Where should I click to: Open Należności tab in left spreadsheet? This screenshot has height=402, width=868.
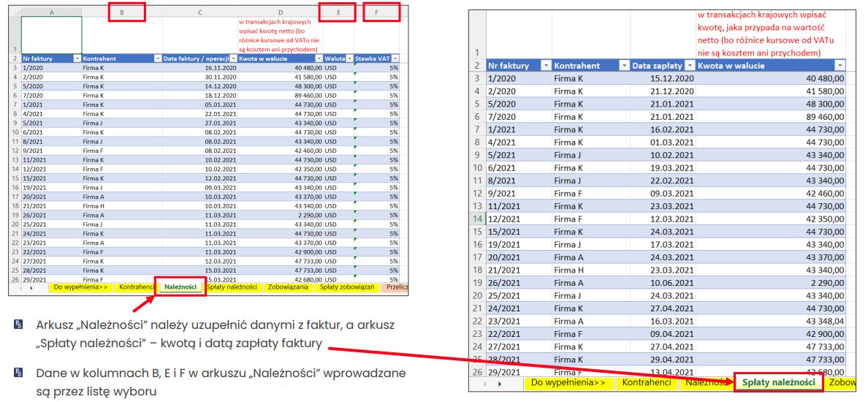[180, 287]
